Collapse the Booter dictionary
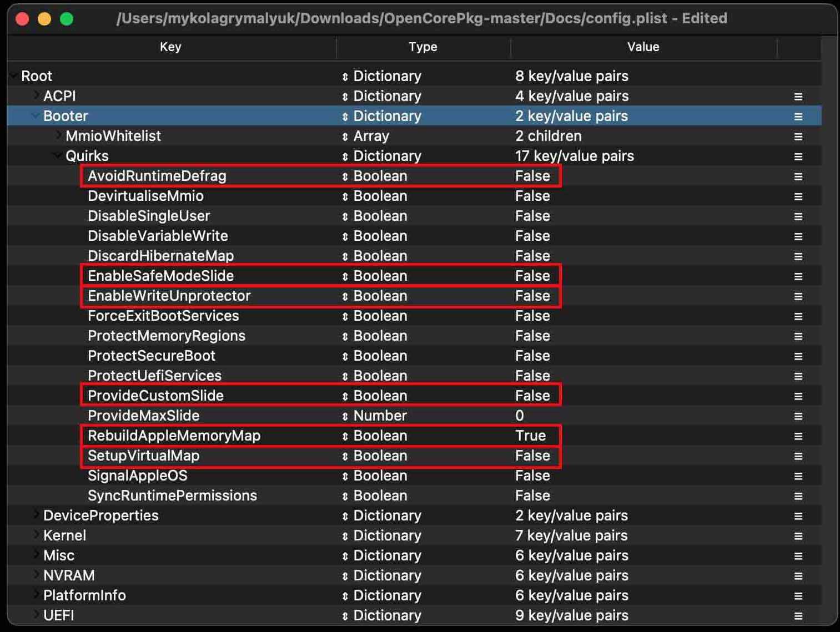Screen dimensions: 840x632 [x=36, y=115]
